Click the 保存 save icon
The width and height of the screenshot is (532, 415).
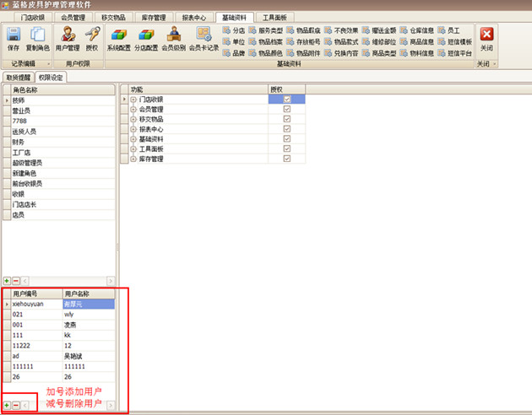14,38
